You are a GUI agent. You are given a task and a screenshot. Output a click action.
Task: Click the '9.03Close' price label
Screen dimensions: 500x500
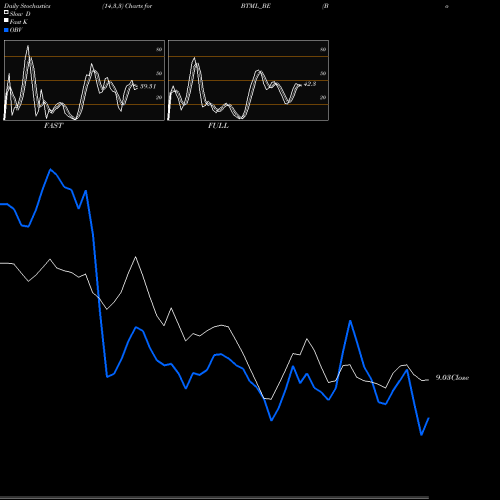coord(452,378)
